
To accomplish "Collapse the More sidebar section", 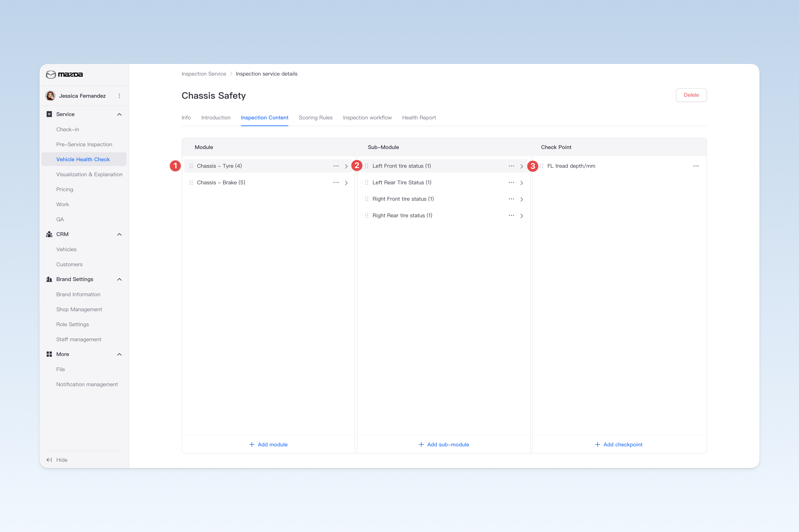I will (119, 354).
